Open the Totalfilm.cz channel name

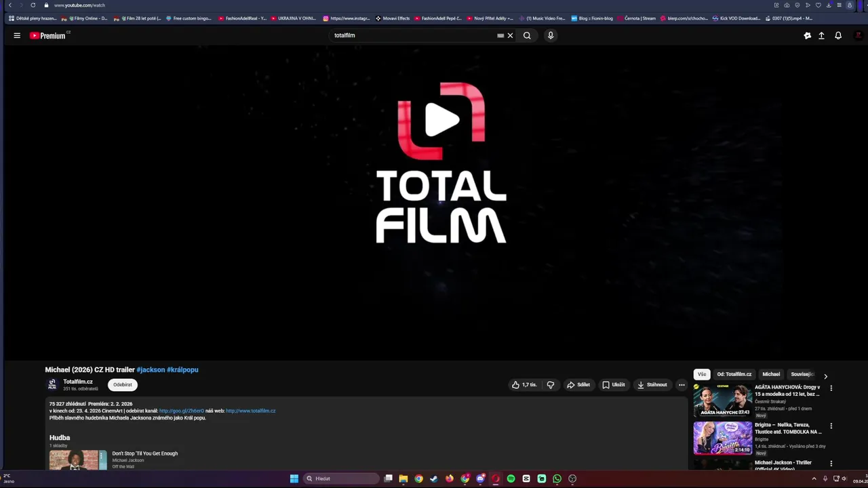pos(78,382)
